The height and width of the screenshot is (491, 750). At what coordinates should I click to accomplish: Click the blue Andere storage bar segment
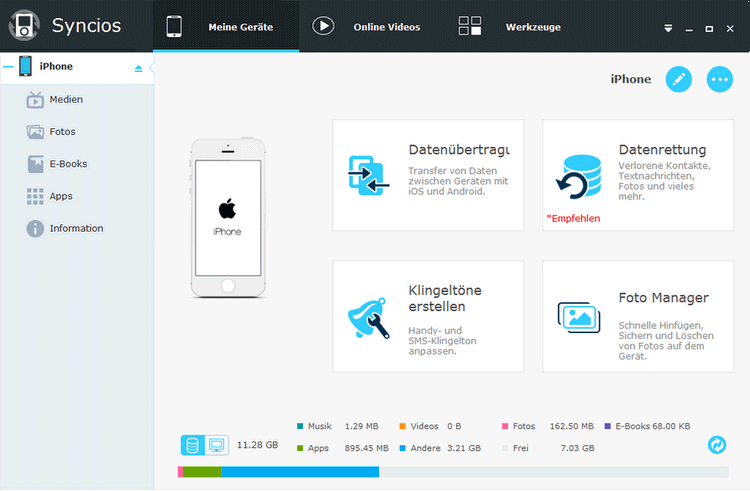click(x=300, y=471)
